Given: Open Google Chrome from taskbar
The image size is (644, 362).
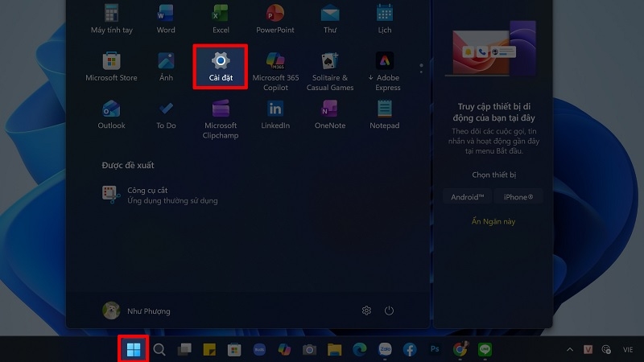Looking at the screenshot, I should tap(460, 350).
